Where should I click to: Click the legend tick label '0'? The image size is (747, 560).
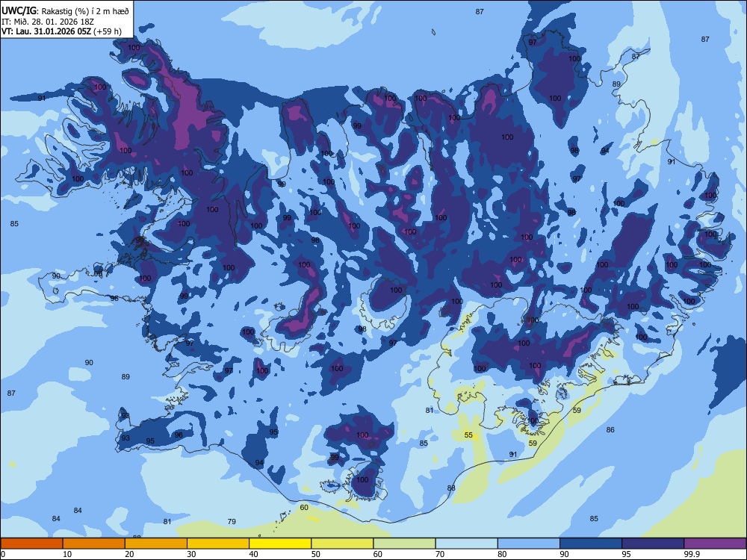click(3, 554)
